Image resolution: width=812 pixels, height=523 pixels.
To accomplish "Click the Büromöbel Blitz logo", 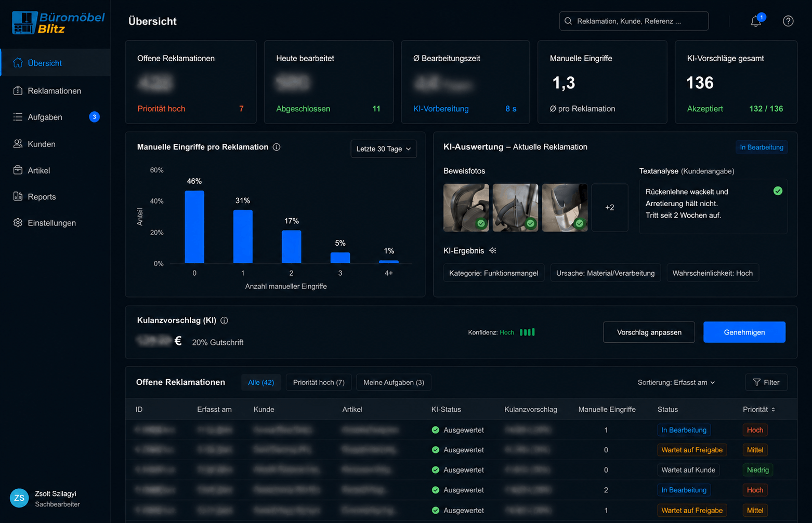I will pos(58,23).
